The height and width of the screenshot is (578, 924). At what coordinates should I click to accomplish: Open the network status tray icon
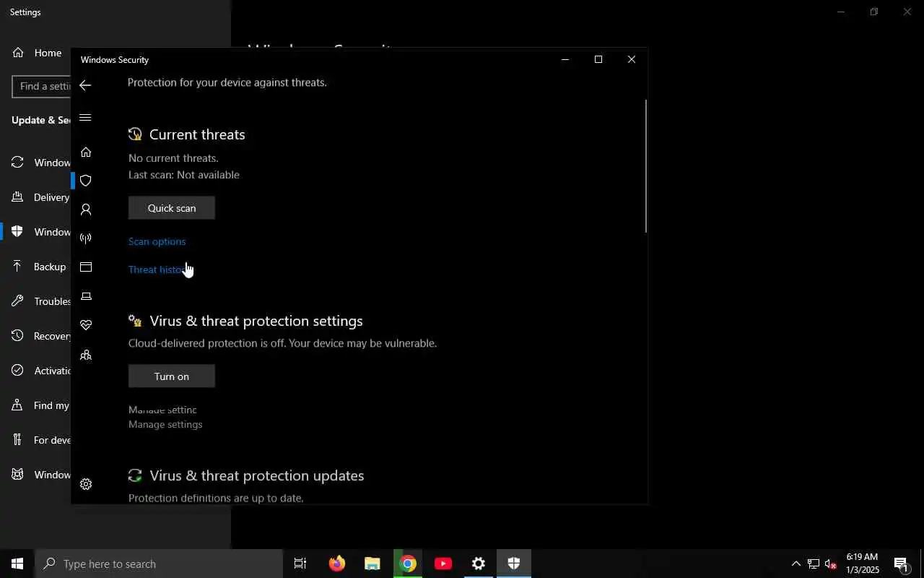coord(814,564)
